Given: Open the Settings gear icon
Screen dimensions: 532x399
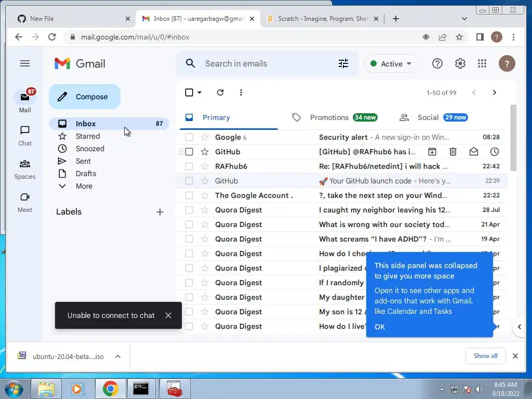Looking at the screenshot, I should pyautogui.click(x=460, y=63).
